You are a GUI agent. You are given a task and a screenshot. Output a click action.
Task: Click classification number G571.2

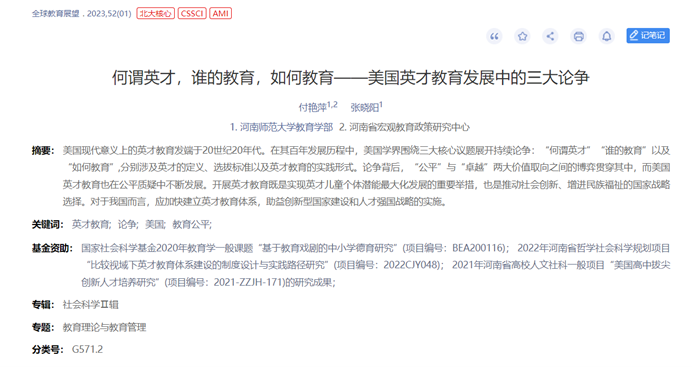coord(87,349)
